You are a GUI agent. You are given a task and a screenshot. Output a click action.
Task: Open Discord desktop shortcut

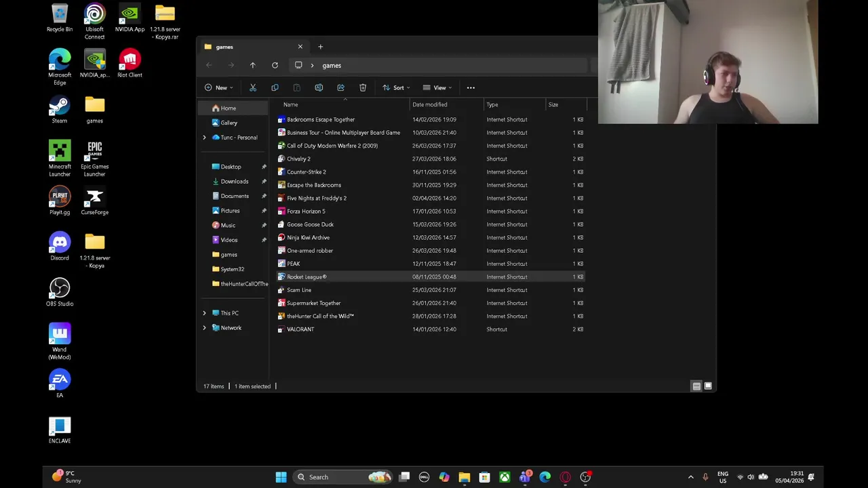[60, 247]
